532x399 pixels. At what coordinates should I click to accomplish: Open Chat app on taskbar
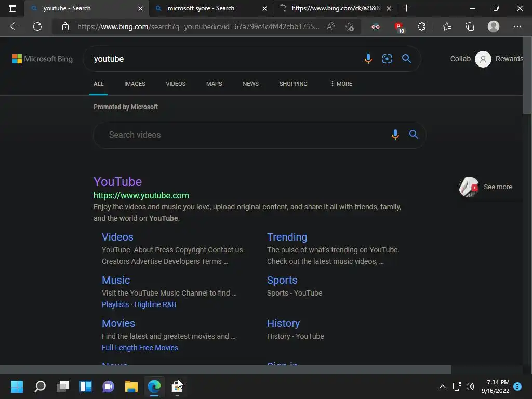(108, 387)
